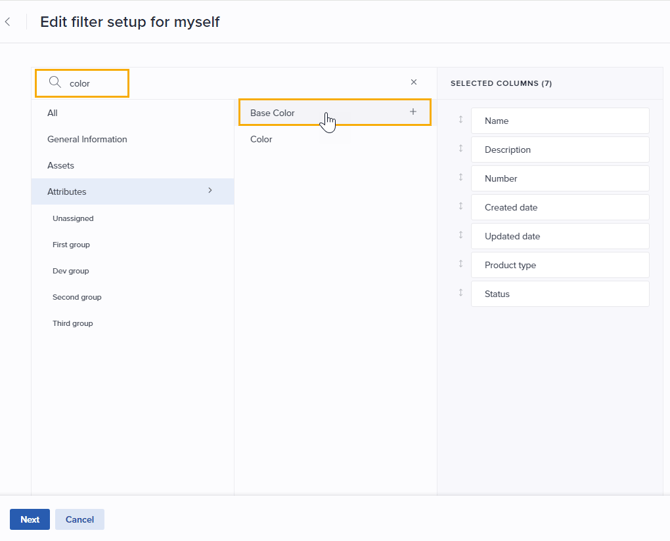Click the drag handle beside Created date
670x541 pixels.
click(461, 207)
